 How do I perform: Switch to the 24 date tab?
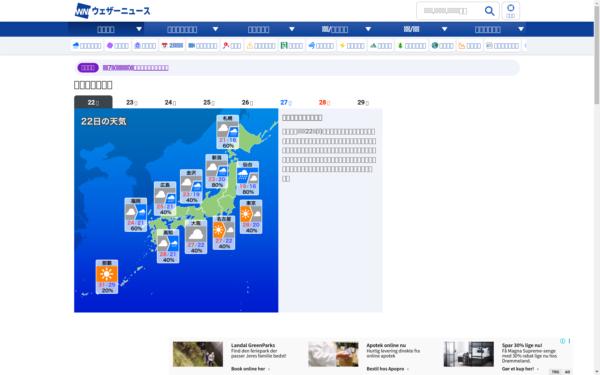point(170,102)
